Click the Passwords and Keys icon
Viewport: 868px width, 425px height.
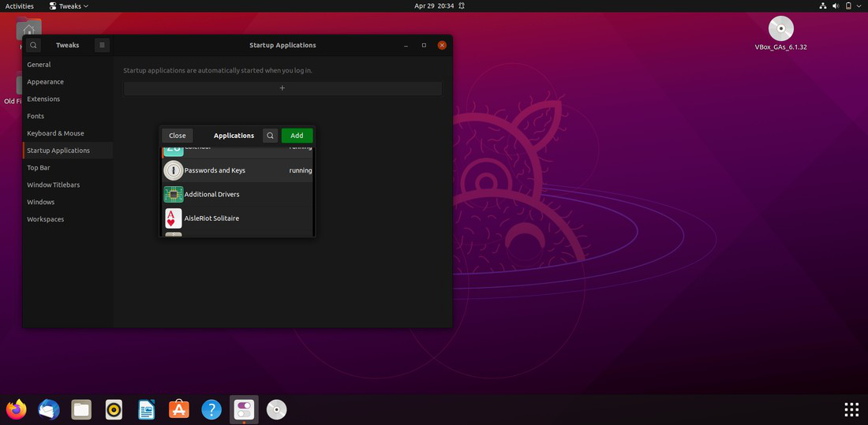pyautogui.click(x=174, y=170)
